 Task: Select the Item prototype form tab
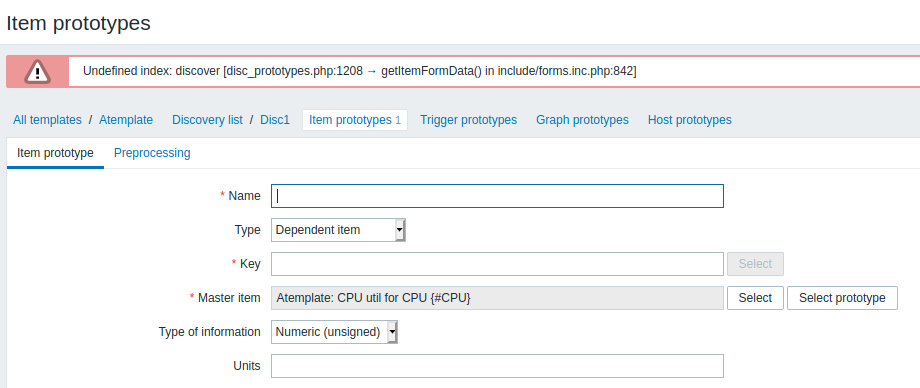[55, 153]
